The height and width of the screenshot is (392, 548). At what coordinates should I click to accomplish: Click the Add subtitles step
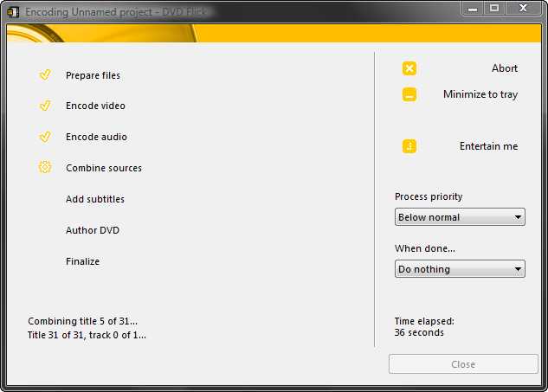[95, 199]
